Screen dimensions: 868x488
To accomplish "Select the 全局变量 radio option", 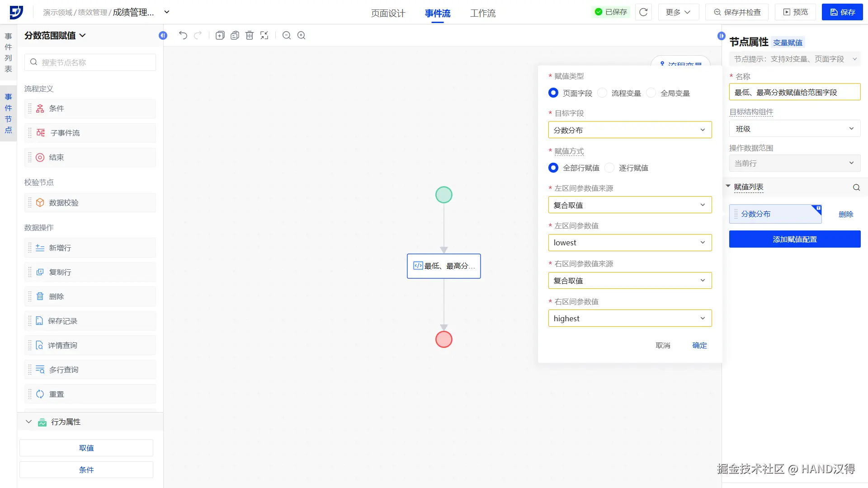I will pos(651,93).
